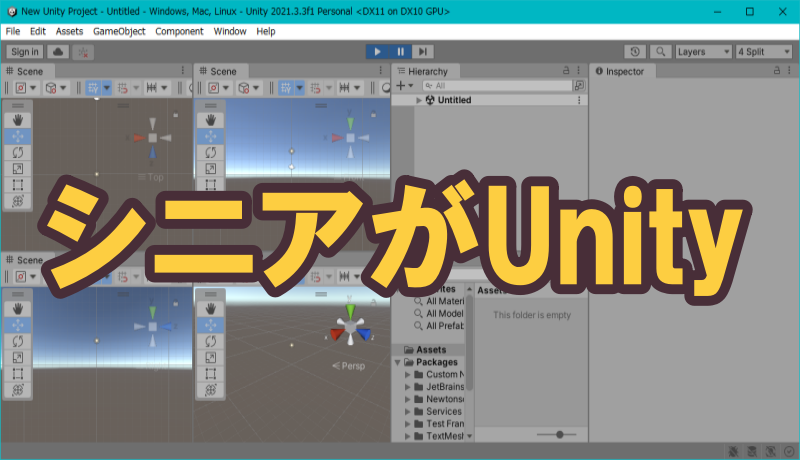Click the activity checkmark icon in status bar

(x=789, y=451)
